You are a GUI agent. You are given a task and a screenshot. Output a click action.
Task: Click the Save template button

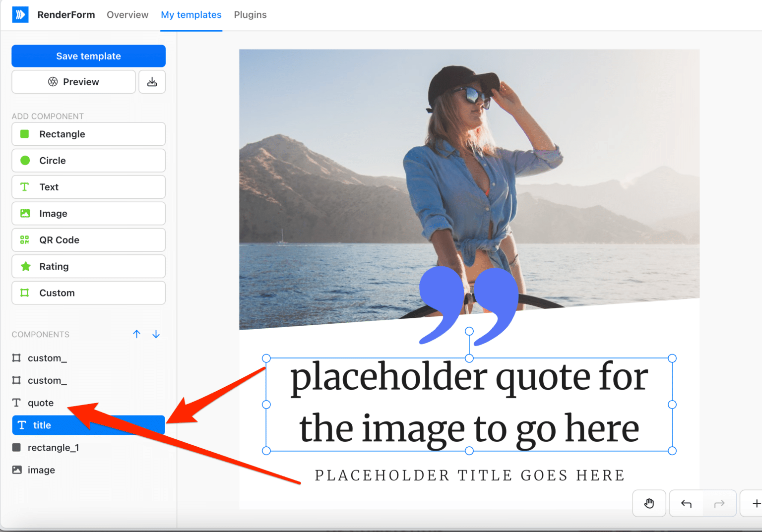[88, 56]
